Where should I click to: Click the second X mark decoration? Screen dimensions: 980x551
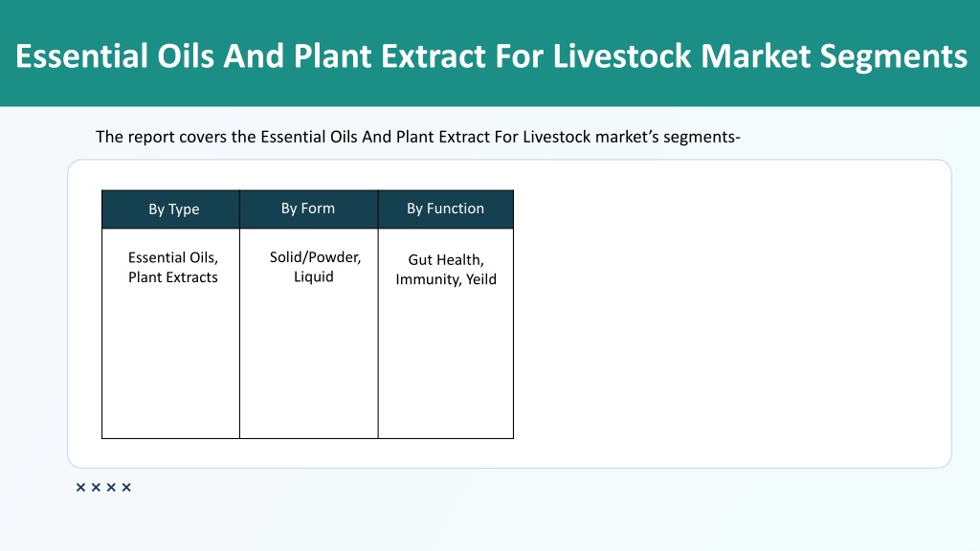pyautogui.click(x=96, y=487)
